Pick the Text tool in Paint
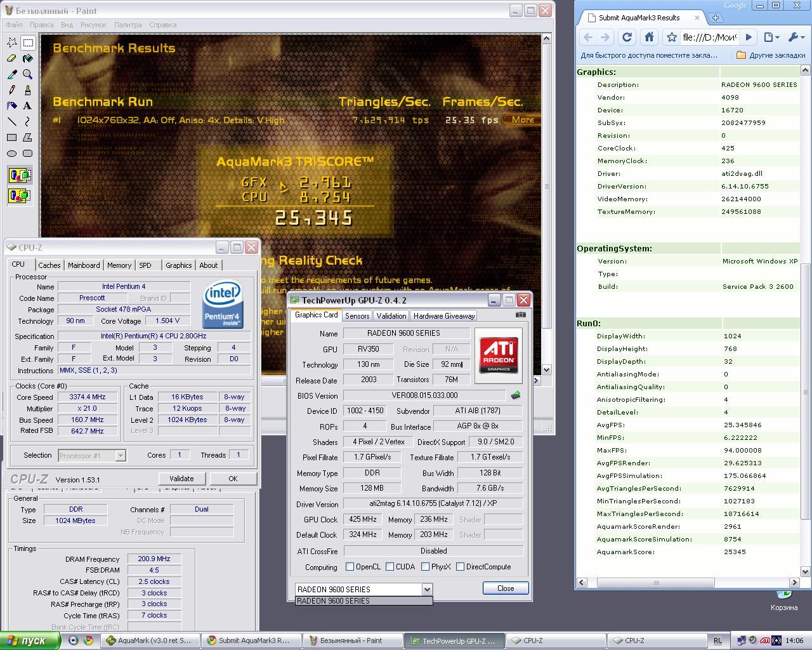 tap(28, 106)
